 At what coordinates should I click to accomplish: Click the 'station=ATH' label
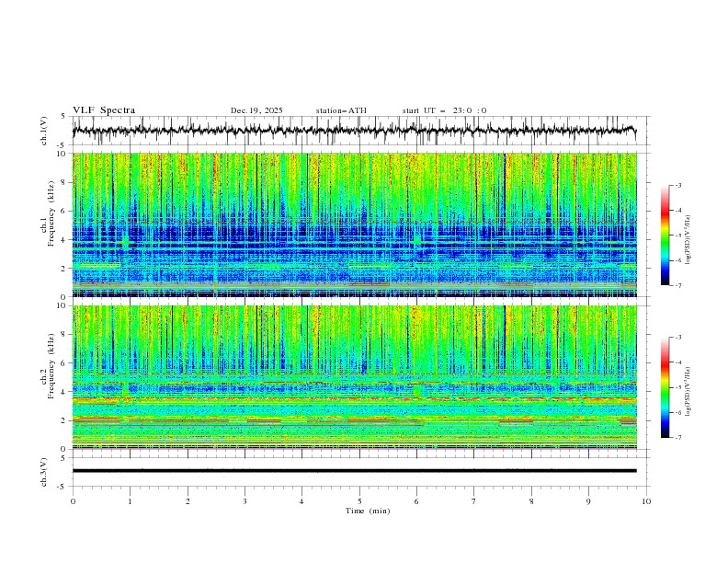pyautogui.click(x=341, y=110)
